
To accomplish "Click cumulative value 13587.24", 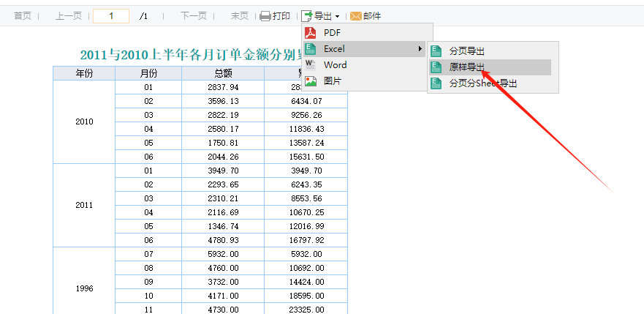I will pyautogui.click(x=306, y=143).
